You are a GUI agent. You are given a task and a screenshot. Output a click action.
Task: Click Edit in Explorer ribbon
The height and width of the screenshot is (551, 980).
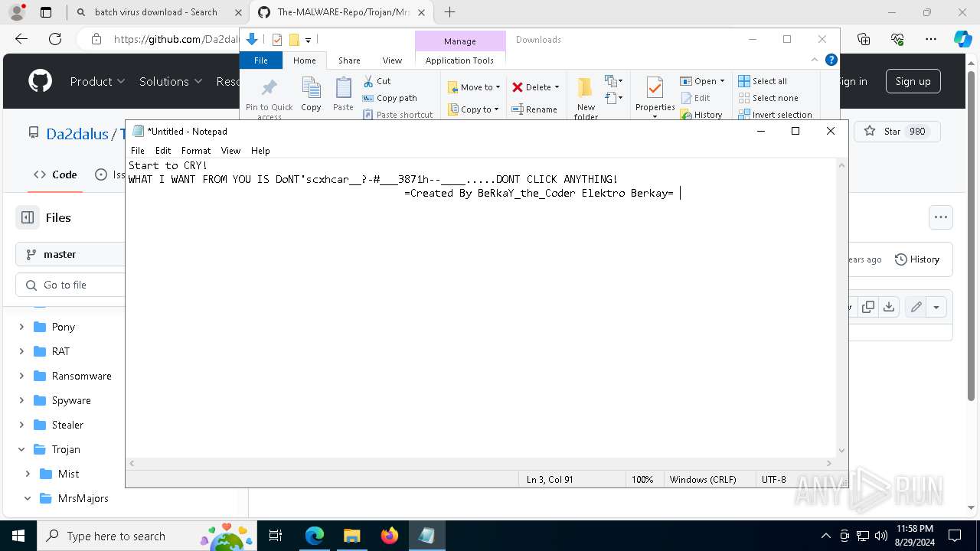click(x=695, y=98)
